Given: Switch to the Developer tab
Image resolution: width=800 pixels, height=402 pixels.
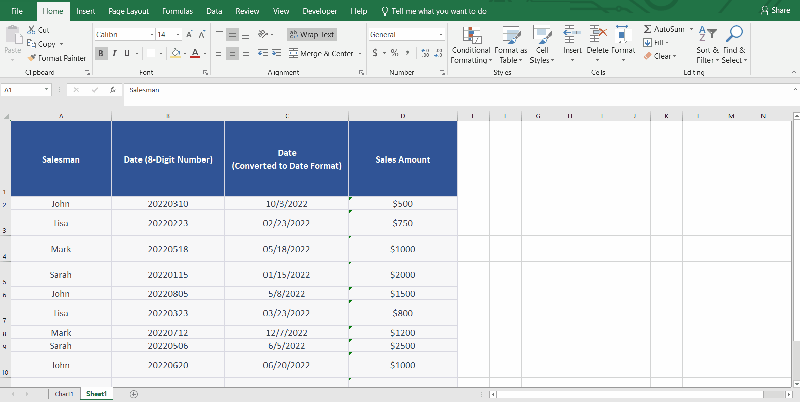Looking at the screenshot, I should pyautogui.click(x=319, y=11).
